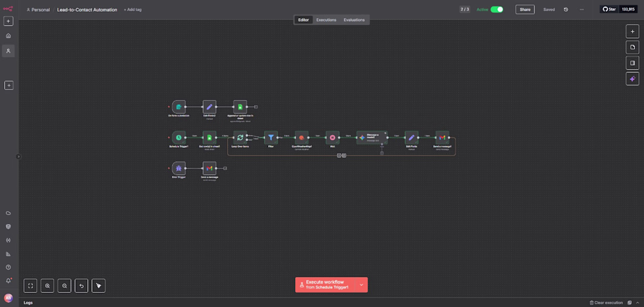The height and width of the screenshot is (307, 644).
Task: Toggle the Active workflow switch
Action: [497, 9]
